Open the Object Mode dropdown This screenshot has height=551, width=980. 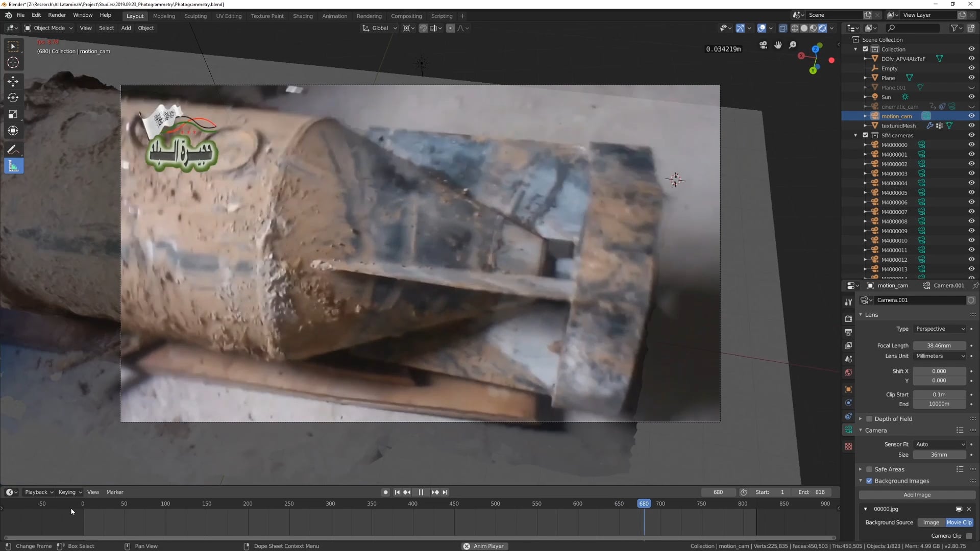[49, 28]
